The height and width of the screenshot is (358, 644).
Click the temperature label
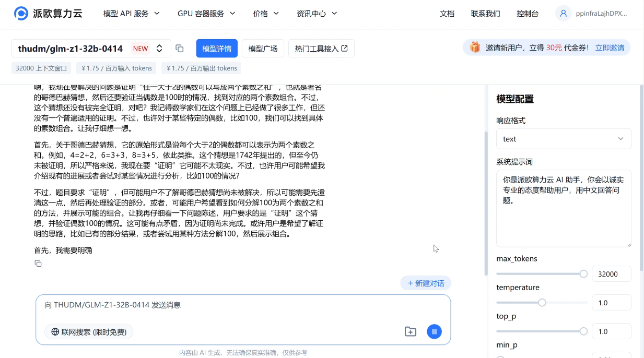coord(518,288)
